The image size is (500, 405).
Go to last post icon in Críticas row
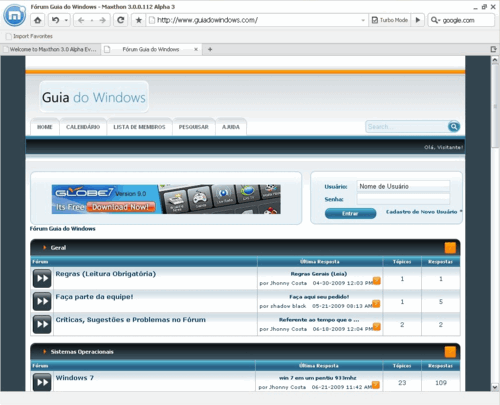(x=376, y=327)
